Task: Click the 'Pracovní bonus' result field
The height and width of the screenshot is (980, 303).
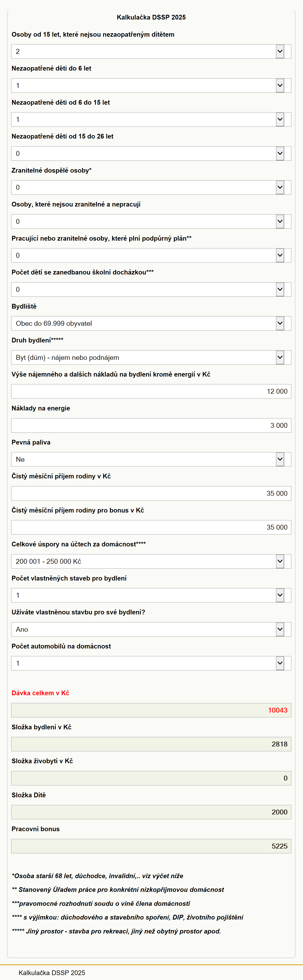Action: click(151, 846)
